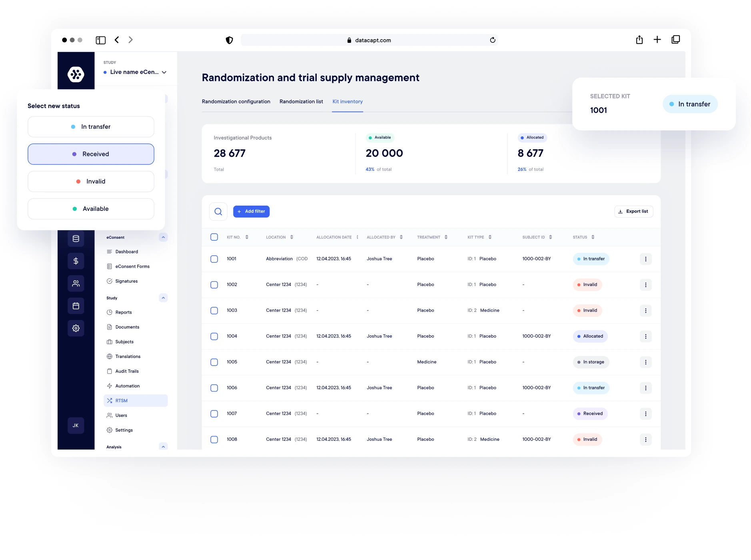
Task: Open a new tab with plus icon
Action: click(x=657, y=40)
